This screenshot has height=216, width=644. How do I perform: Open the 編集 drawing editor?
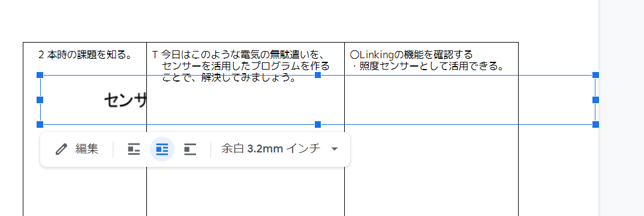[77, 149]
